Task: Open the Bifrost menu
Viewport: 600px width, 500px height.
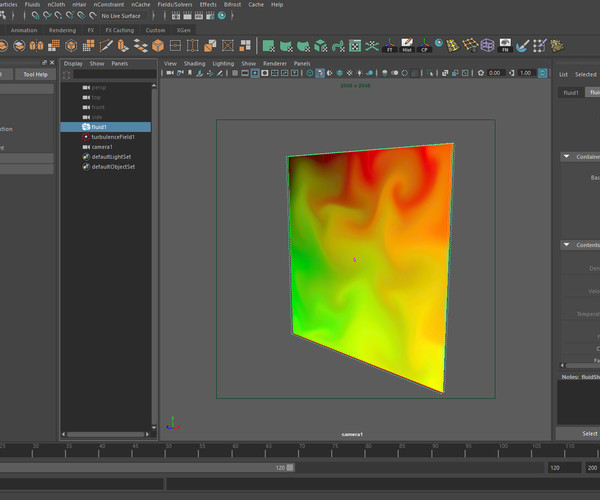Action: click(x=233, y=5)
